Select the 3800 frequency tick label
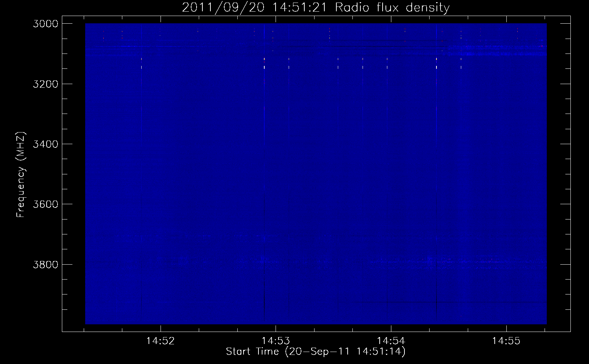Image resolution: width=589 pixels, height=364 pixels. (x=46, y=264)
